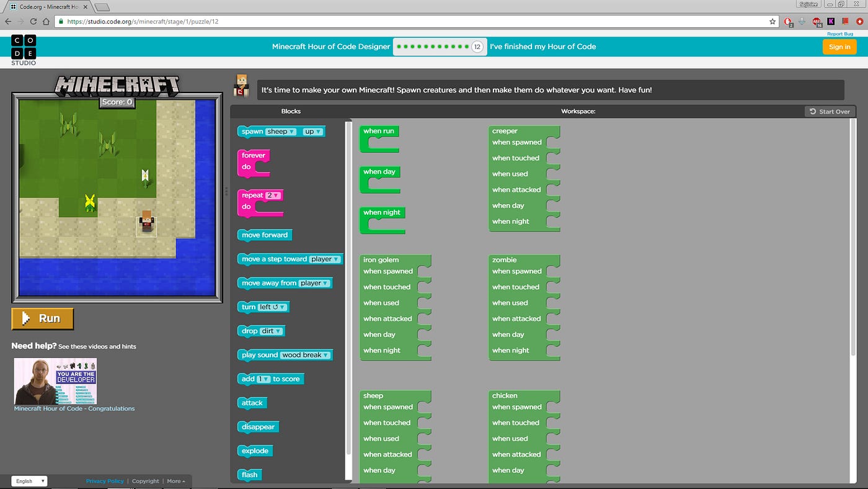The image size is (868, 489).
Task: Click the chicken event block header
Action: 505,396
